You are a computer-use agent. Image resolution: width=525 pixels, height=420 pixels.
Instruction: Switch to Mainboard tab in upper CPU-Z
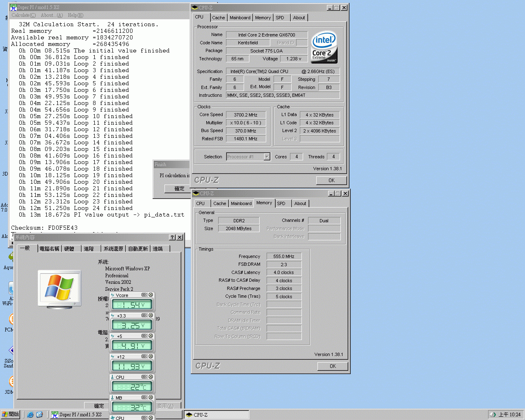click(240, 18)
